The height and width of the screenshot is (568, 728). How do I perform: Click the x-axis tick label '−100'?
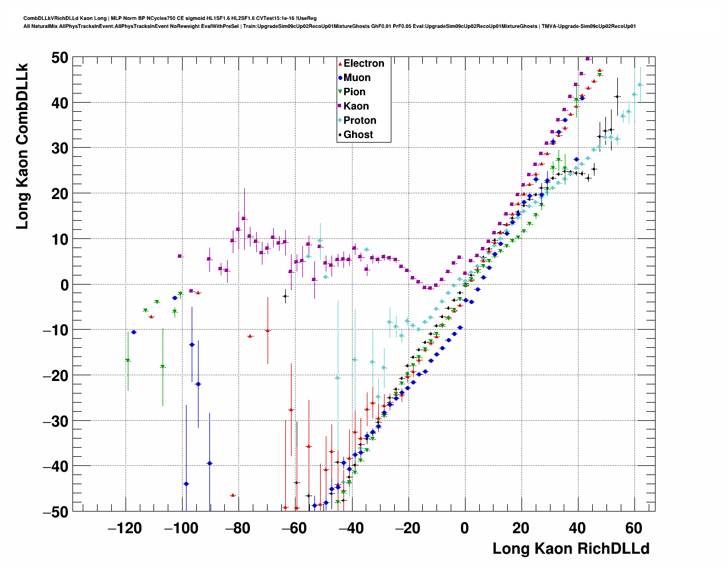click(181, 528)
